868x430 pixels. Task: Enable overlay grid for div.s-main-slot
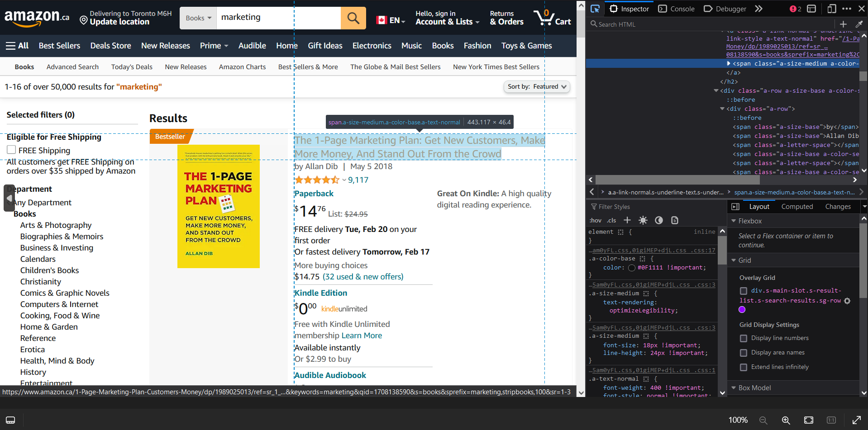(743, 291)
